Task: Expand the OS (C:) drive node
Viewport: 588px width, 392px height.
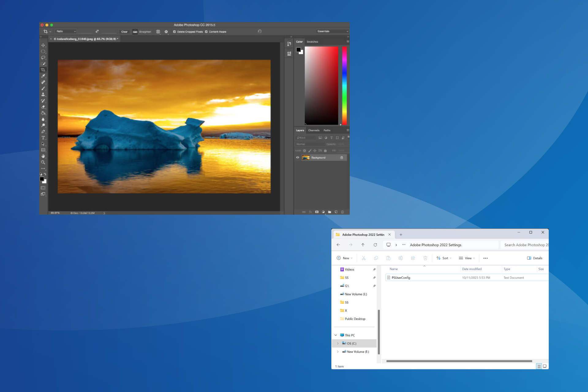Action: tap(338, 344)
